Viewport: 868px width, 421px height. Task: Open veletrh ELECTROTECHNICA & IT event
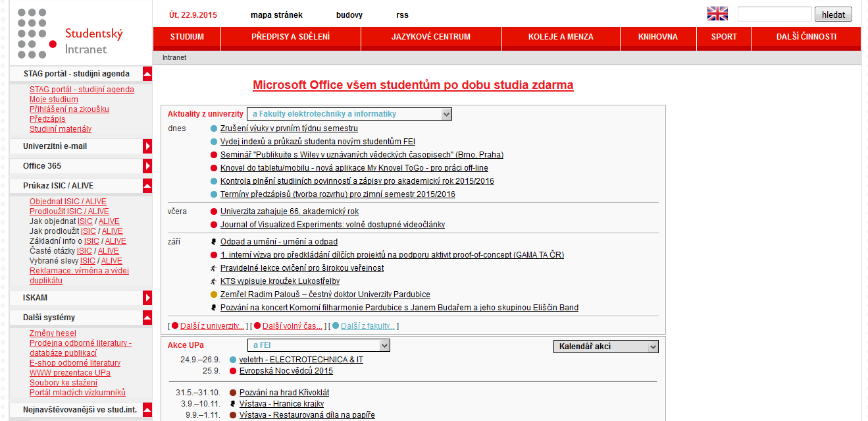[x=301, y=360]
